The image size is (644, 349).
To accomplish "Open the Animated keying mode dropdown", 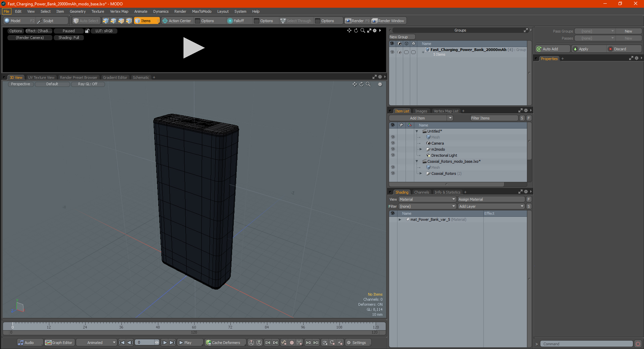I will pos(97,343).
